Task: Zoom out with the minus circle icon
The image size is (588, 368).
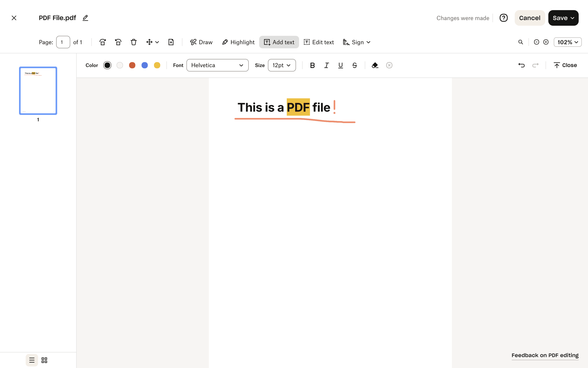Action: [x=537, y=42]
